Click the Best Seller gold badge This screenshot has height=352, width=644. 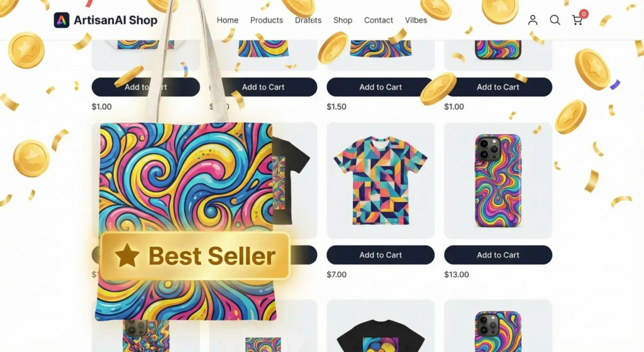195,256
